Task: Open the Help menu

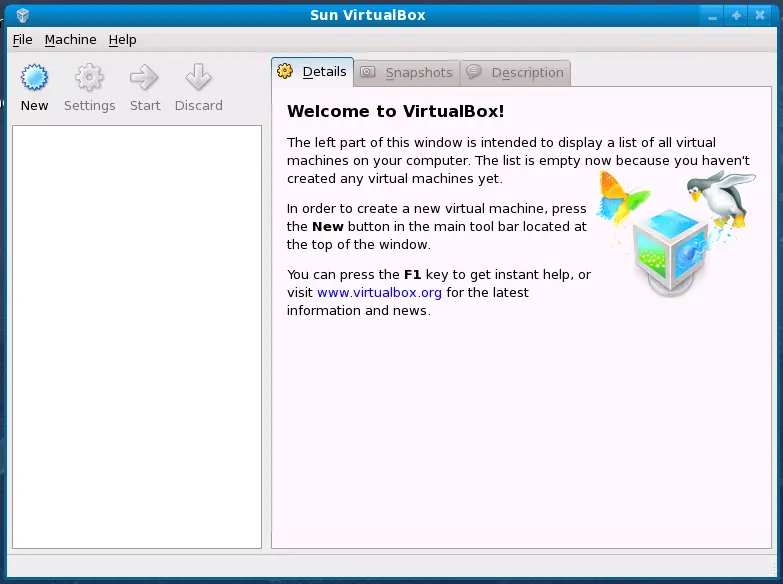Action: tap(122, 40)
